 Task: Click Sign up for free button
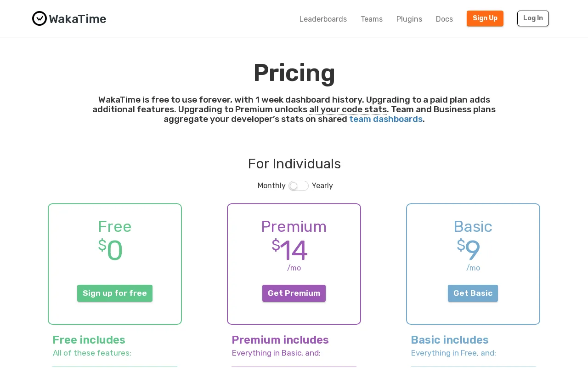pyautogui.click(x=115, y=293)
